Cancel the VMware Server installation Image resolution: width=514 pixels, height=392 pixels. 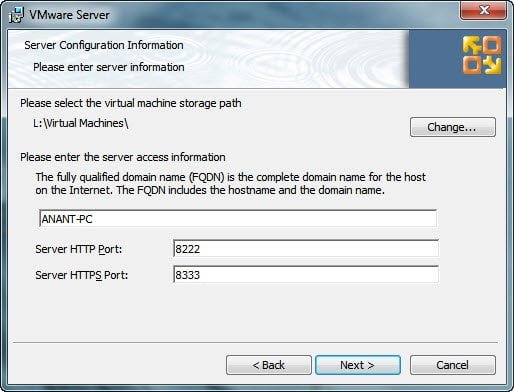453,365
